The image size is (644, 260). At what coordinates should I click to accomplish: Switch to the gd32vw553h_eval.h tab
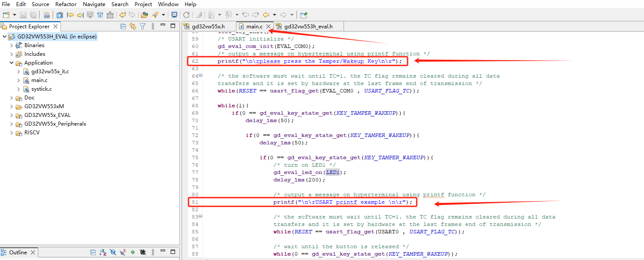308,27
